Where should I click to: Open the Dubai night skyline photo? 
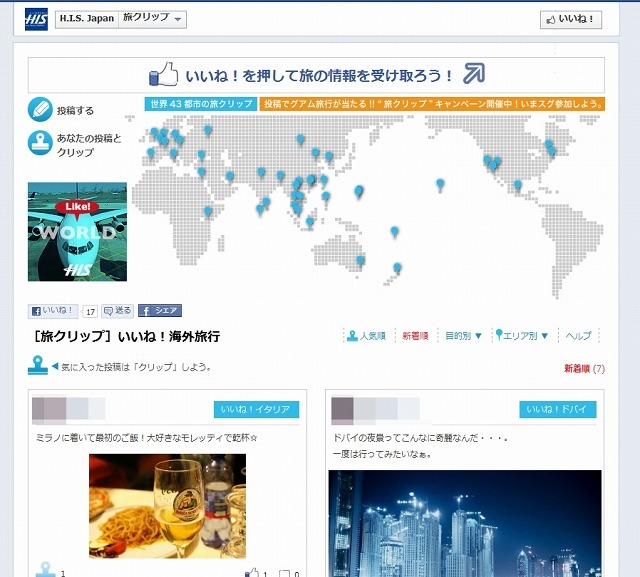[464, 523]
